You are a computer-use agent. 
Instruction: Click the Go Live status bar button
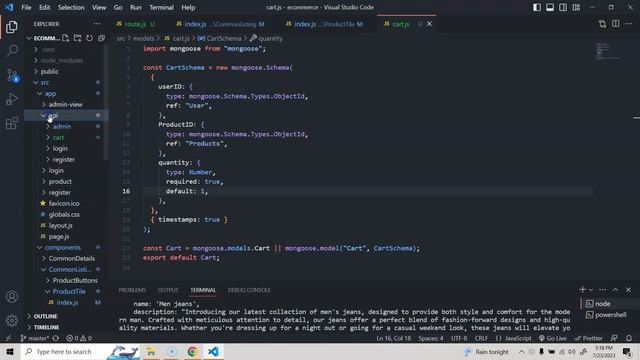tap(552, 338)
